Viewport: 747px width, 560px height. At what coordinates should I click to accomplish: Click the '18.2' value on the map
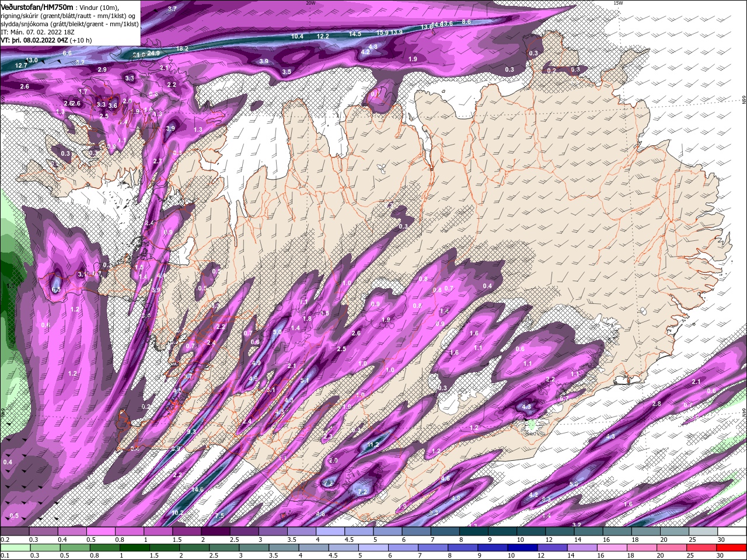[182, 48]
